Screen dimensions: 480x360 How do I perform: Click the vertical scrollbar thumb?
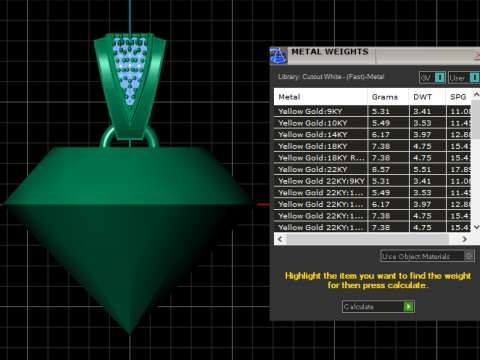click(x=476, y=119)
